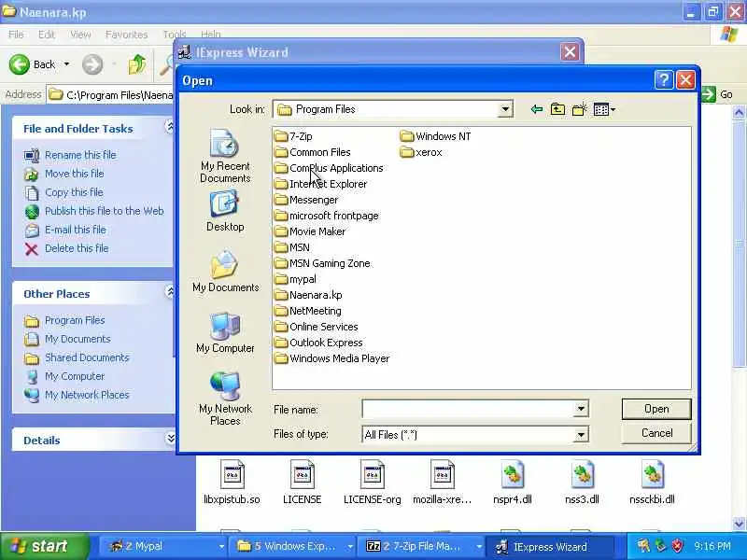
Task: Select the Outlook Express folder
Action: click(318, 343)
